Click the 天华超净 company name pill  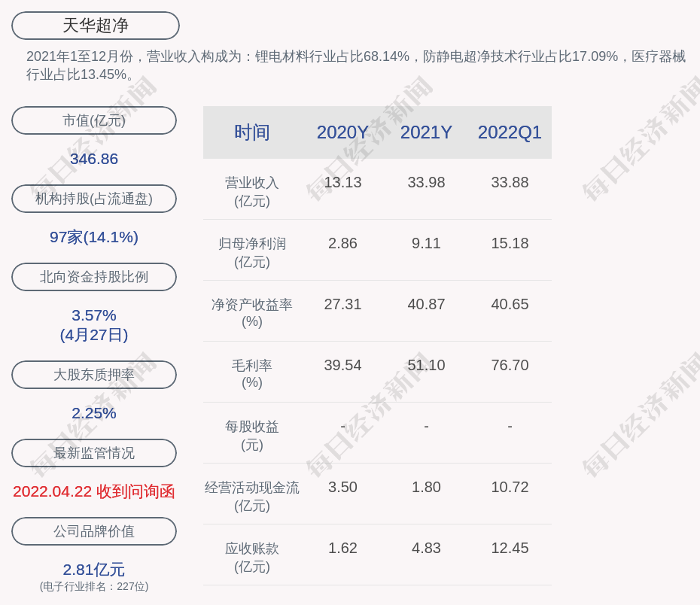pyautogui.click(x=96, y=26)
